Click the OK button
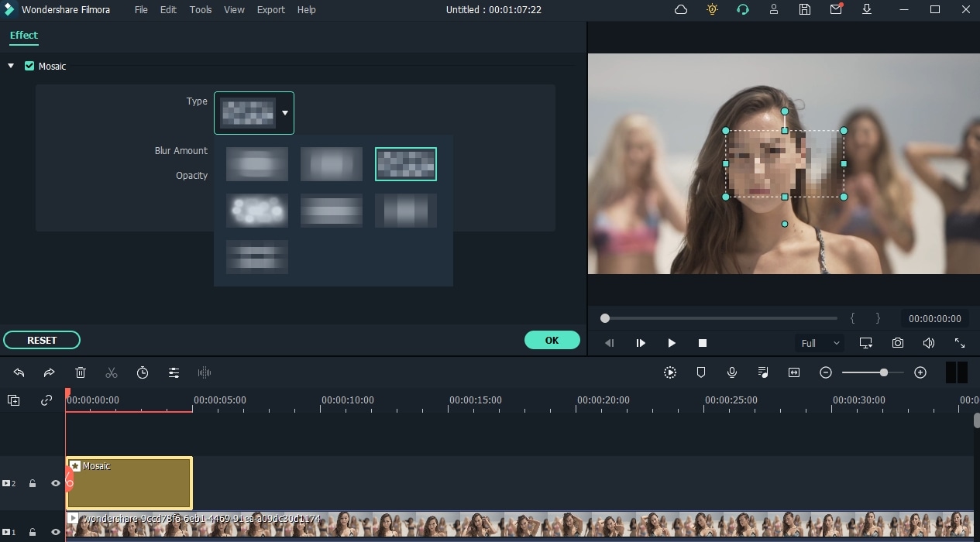 [552, 340]
